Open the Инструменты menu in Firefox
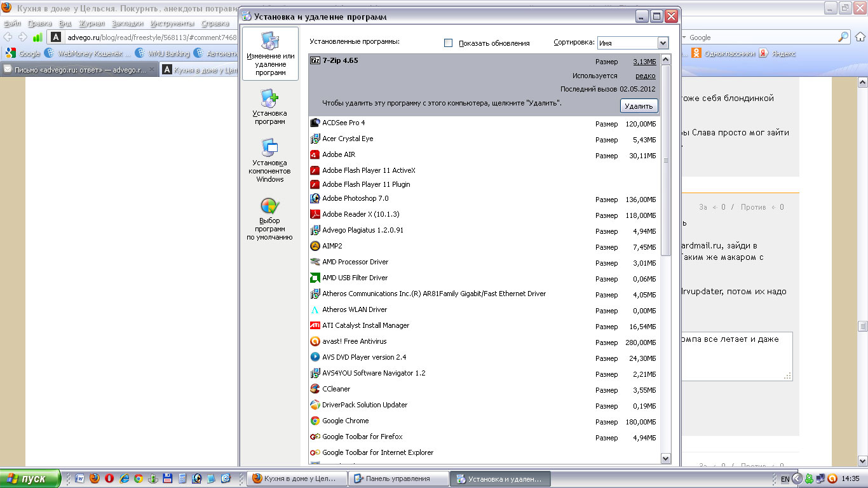Image resolution: width=868 pixels, height=488 pixels. coord(172,24)
